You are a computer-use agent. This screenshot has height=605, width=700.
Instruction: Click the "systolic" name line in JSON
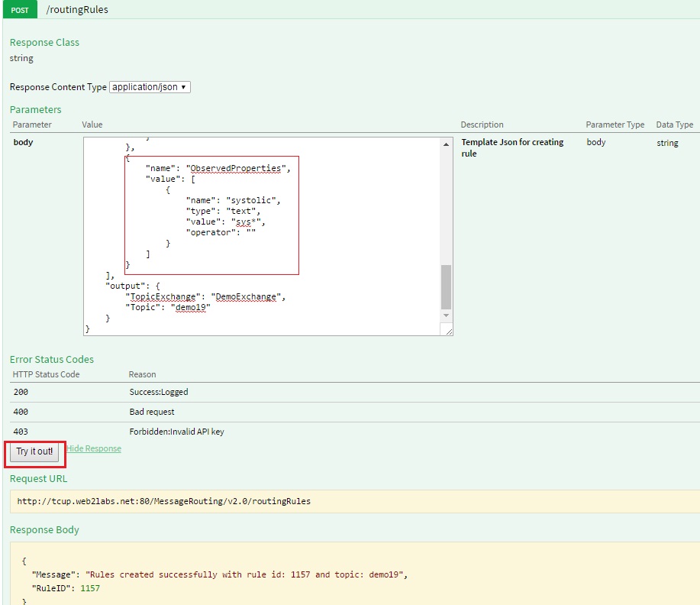click(x=233, y=200)
